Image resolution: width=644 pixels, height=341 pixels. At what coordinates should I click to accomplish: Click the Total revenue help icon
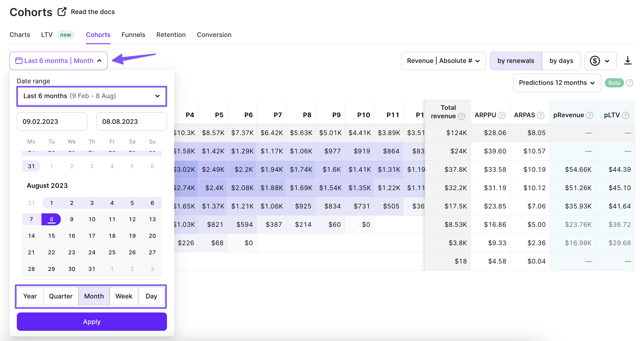461,116
